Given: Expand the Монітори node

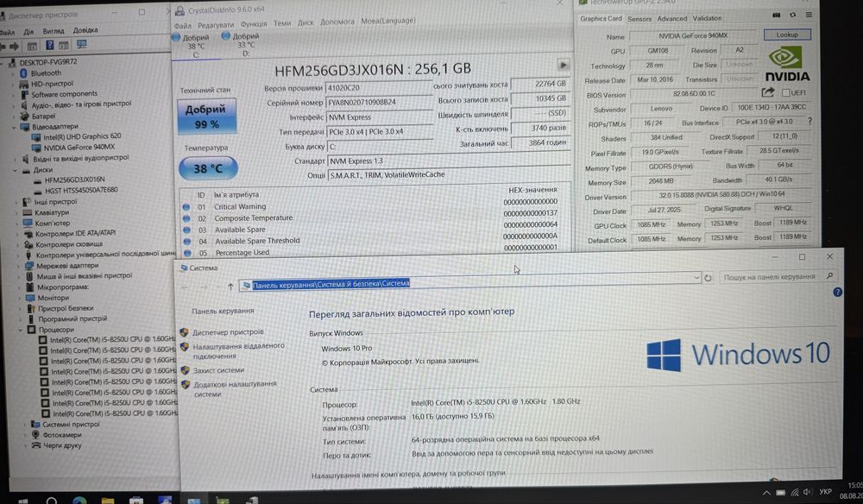Looking at the screenshot, I should 20,298.
